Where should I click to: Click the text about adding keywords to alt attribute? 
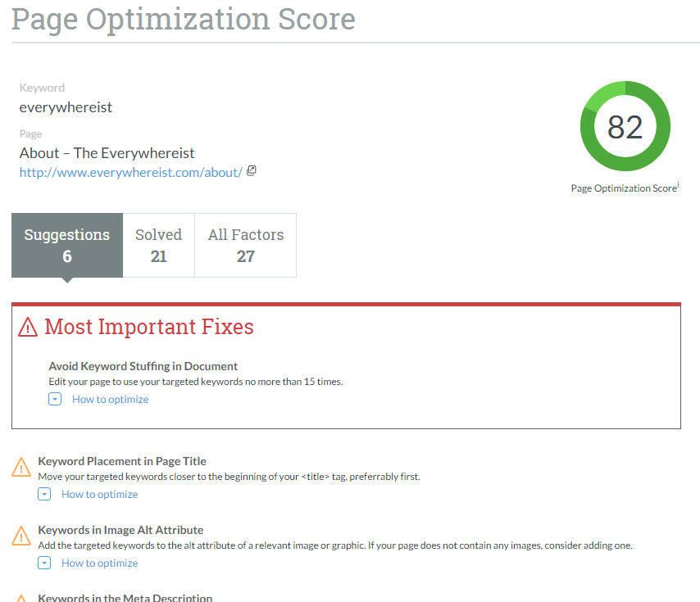[x=335, y=545]
